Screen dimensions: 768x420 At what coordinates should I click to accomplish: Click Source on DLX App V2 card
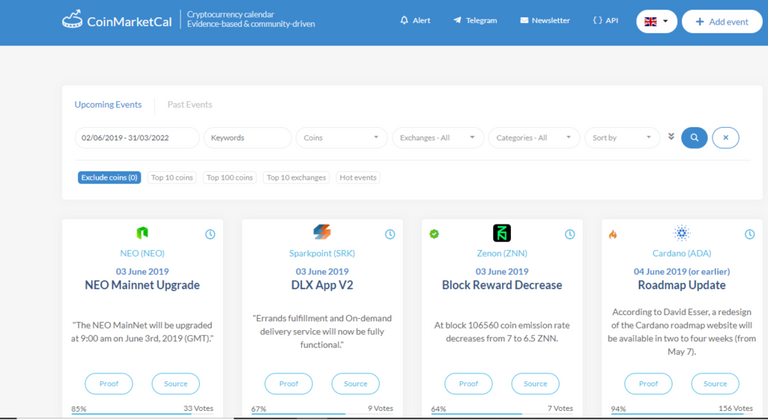355,384
